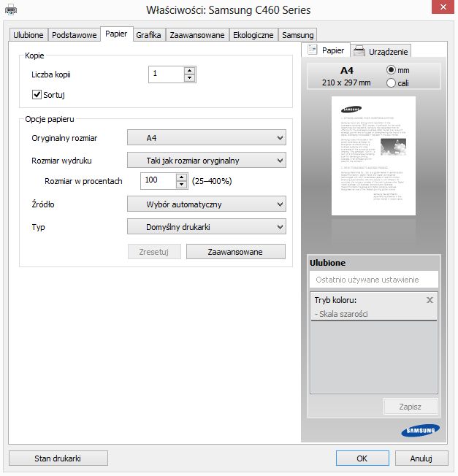Increase Rozmiar w procentach with up arrow
The height and width of the screenshot is (476, 458).
[181, 177]
